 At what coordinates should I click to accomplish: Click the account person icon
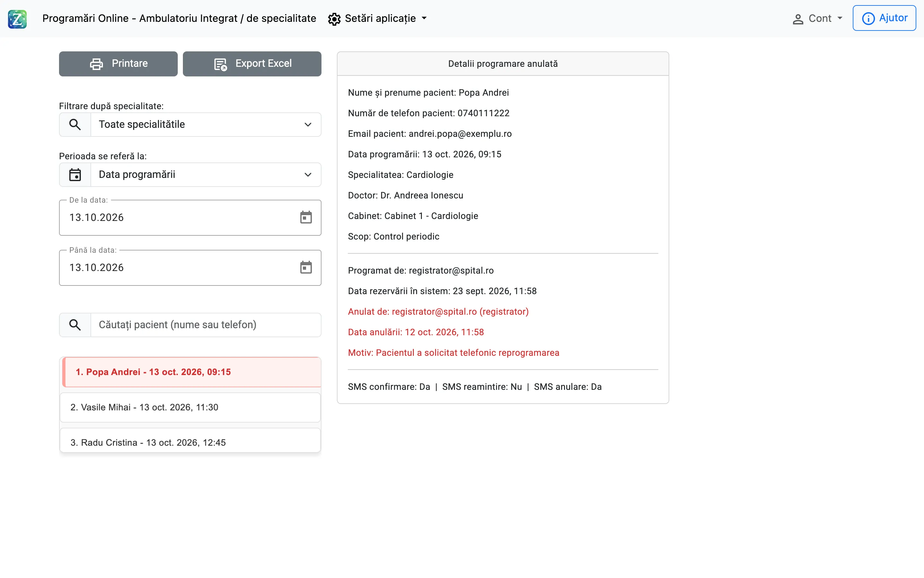[798, 19]
